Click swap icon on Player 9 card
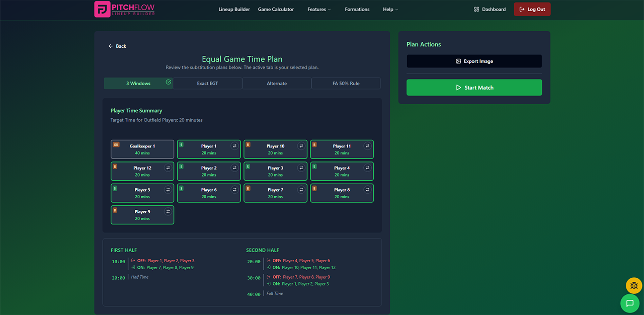The height and width of the screenshot is (315, 644). point(168,212)
